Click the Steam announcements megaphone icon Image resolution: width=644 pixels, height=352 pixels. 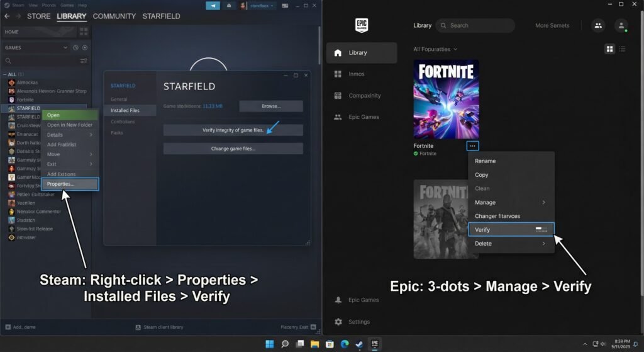[x=213, y=6]
